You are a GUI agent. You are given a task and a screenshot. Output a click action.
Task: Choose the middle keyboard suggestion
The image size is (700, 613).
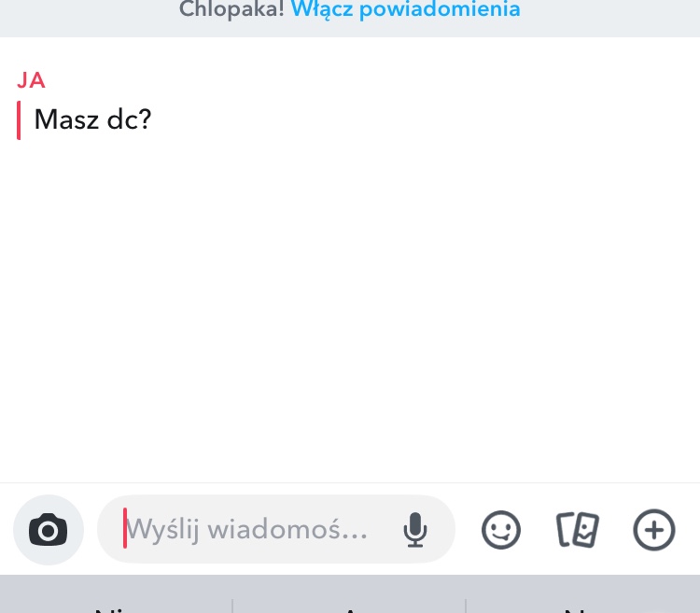[349, 606]
